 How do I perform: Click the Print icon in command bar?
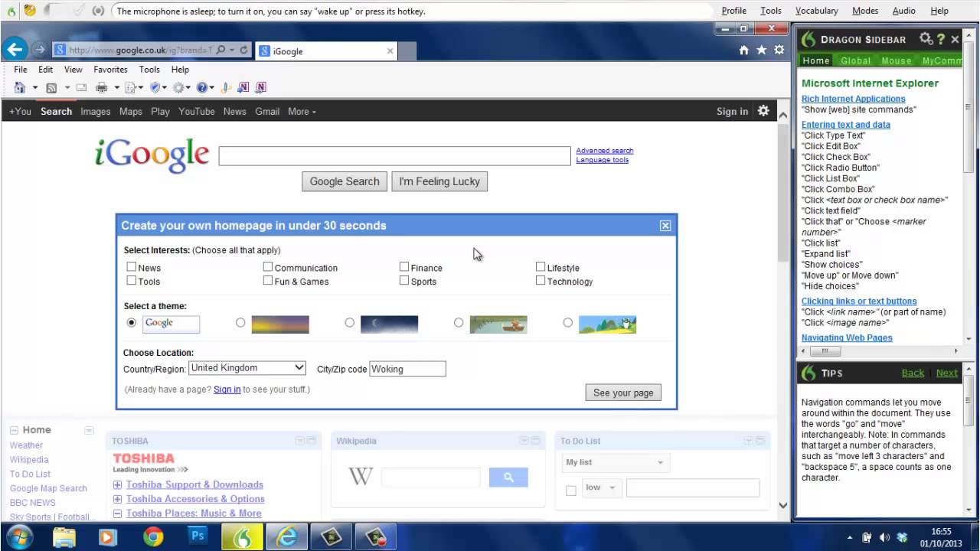(101, 87)
